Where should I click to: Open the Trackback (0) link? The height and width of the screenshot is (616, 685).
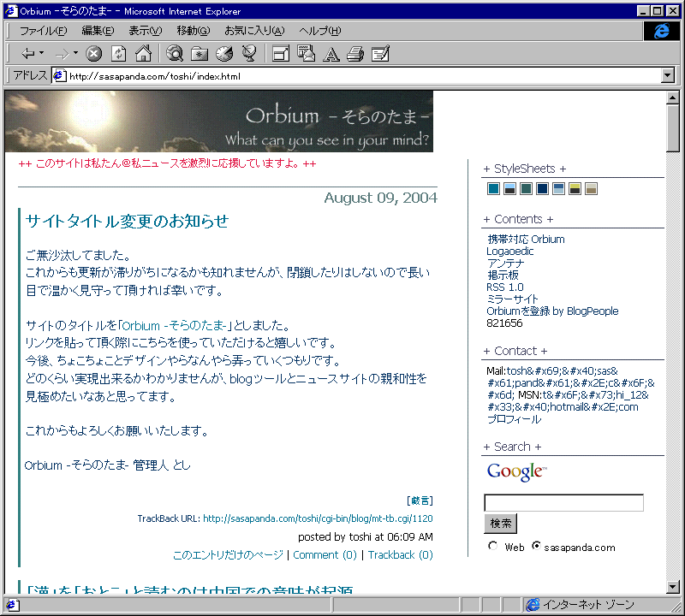pyautogui.click(x=400, y=555)
